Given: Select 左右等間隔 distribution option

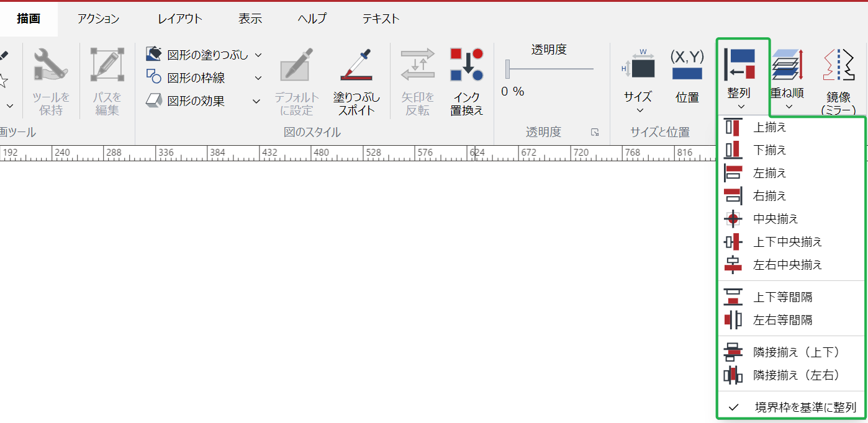Looking at the screenshot, I should [x=791, y=320].
